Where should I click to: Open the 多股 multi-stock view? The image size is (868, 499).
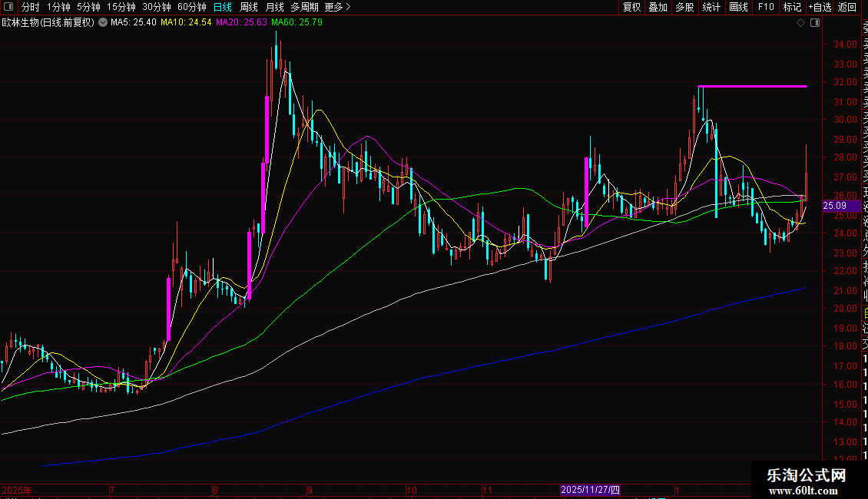tap(684, 7)
